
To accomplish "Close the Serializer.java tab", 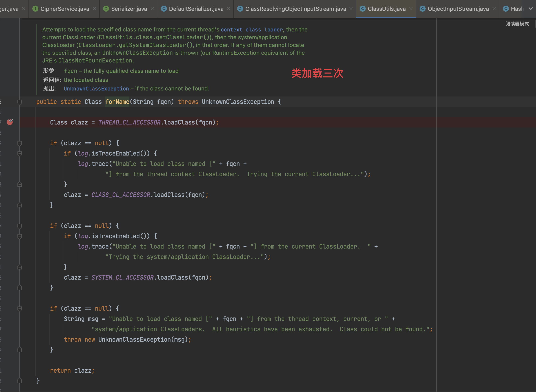I will click(x=152, y=9).
